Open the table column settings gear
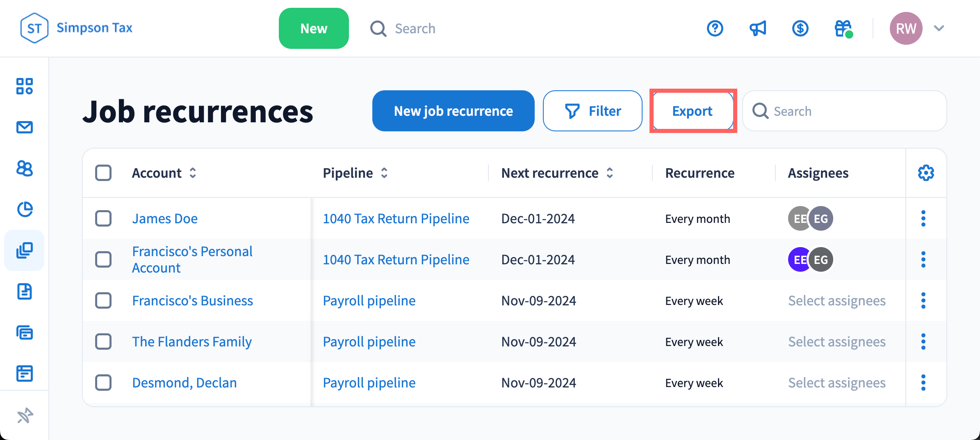Image resolution: width=980 pixels, height=440 pixels. coord(926,173)
